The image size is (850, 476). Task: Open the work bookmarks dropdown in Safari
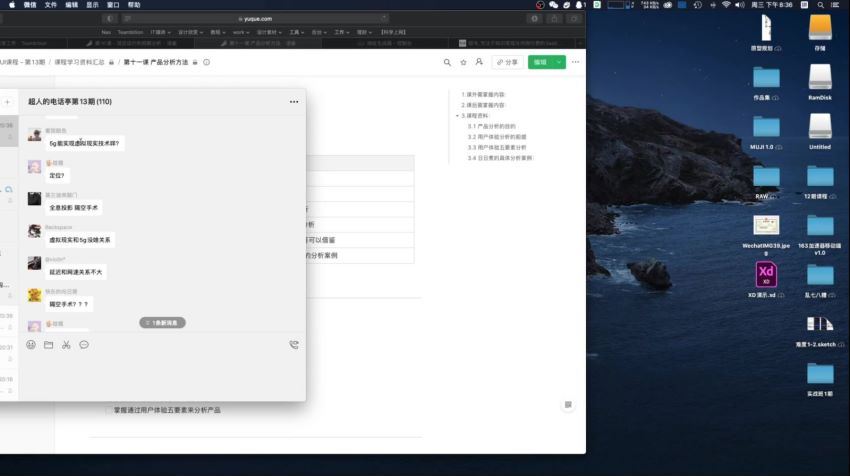click(x=240, y=33)
